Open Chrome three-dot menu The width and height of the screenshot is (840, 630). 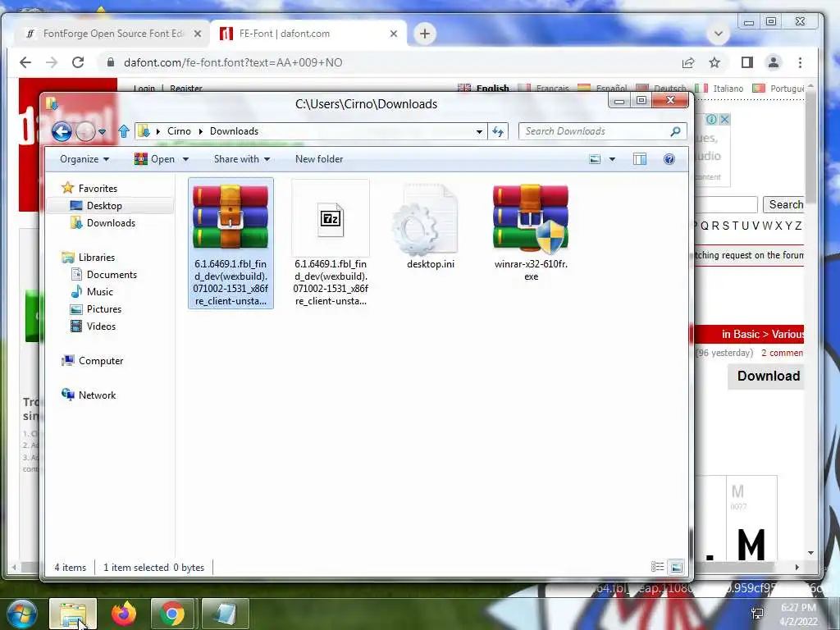coord(801,62)
